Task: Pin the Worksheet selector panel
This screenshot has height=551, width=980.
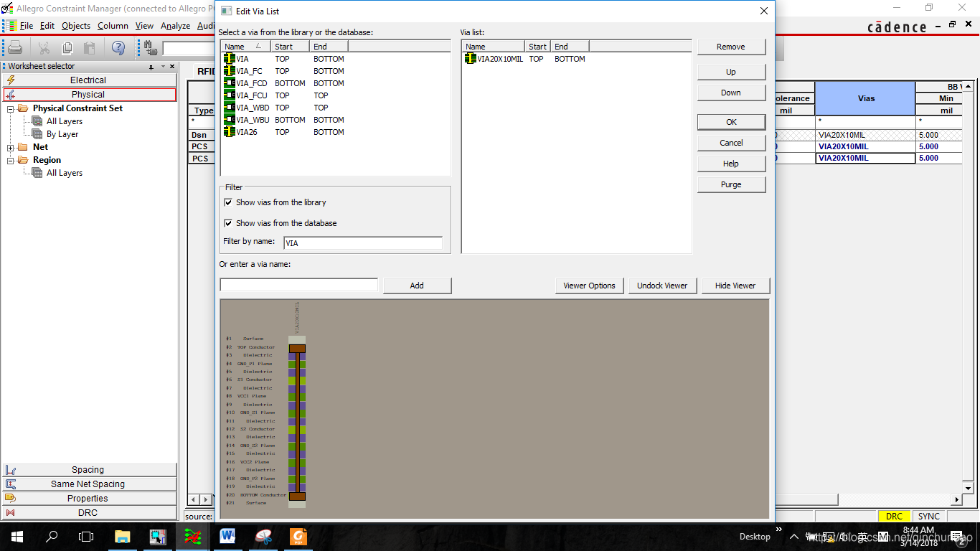Action: pyautogui.click(x=151, y=67)
